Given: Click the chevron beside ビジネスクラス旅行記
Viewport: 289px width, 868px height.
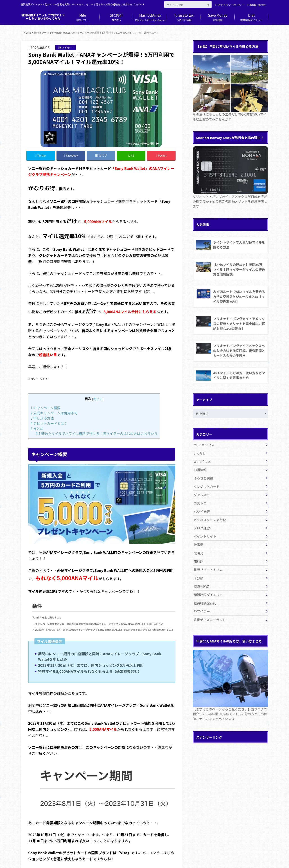Looking at the screenshot, I should click(x=266, y=520).
